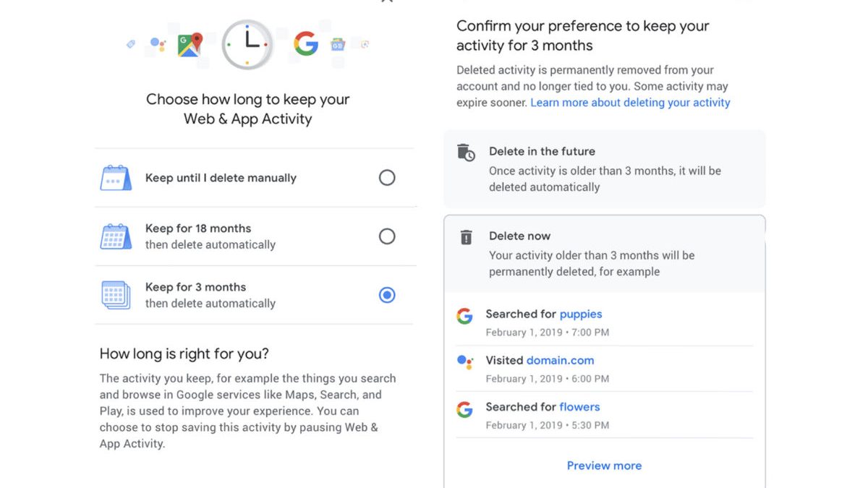868x488 pixels.
Task: Select the Keep for 3 months radio button
Action: 387,295
